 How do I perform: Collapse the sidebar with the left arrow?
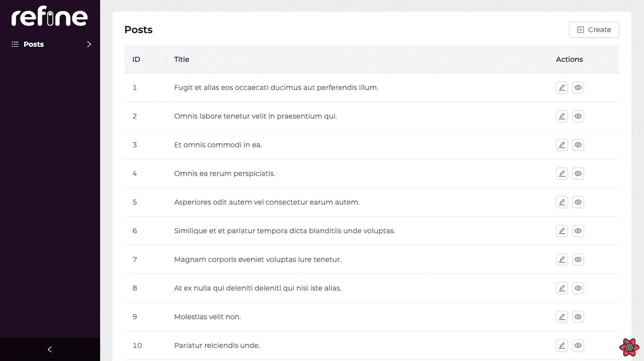49,349
